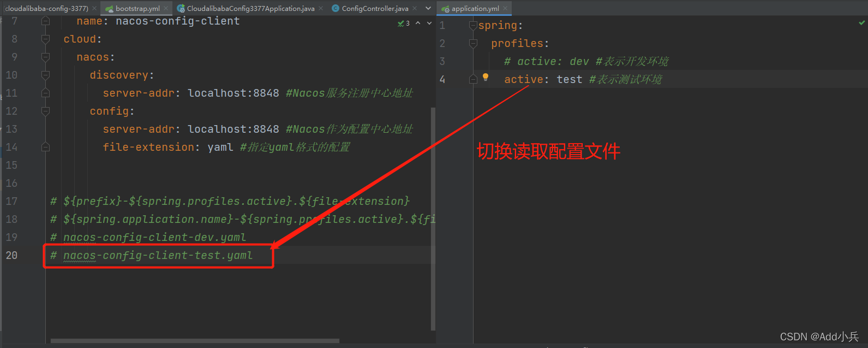
Task: Close the application.yml tab
Action: 505,8
